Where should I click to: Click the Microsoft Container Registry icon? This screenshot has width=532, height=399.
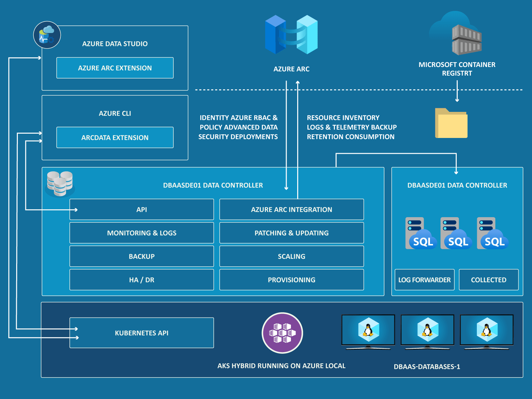coord(456,33)
